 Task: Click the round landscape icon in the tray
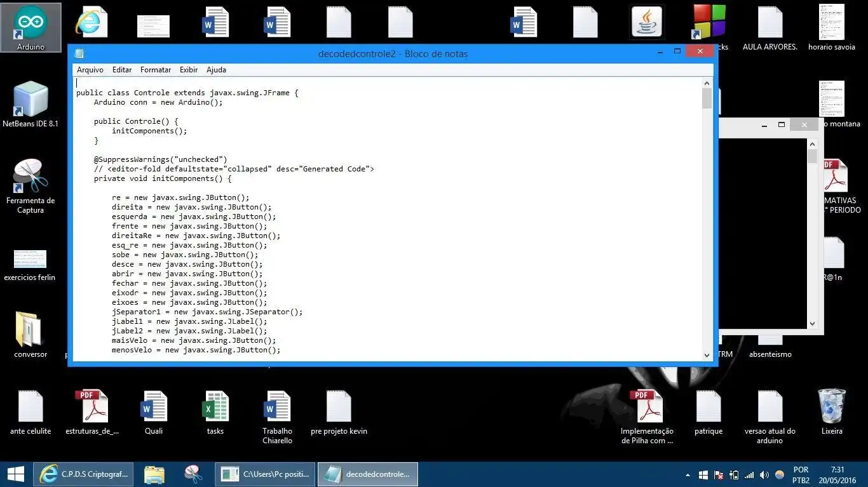click(780, 475)
